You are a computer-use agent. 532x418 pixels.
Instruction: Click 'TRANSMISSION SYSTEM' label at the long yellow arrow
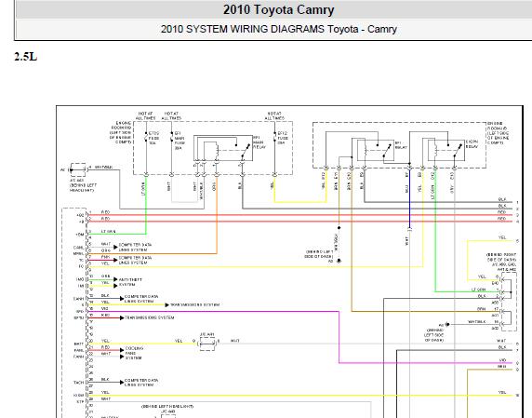[194, 305]
